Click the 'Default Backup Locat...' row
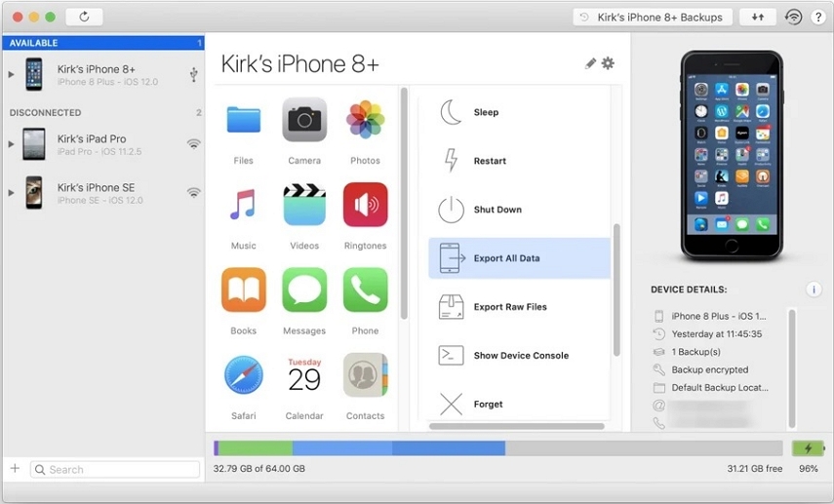 (x=710, y=388)
